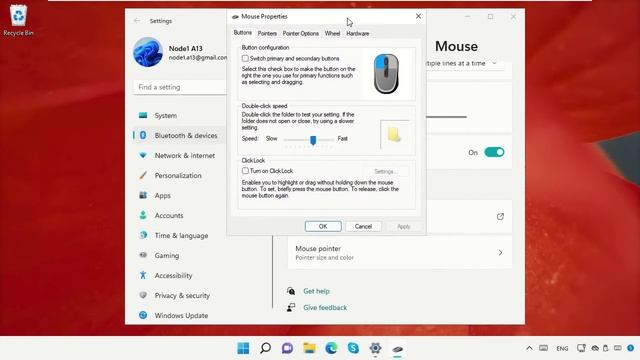Click the double-click test folder icon

coord(394,134)
